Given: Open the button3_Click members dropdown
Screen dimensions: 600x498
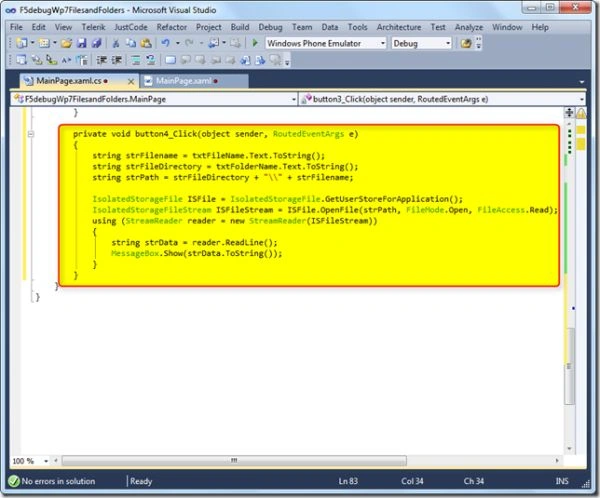Looking at the screenshot, I should tap(581, 100).
